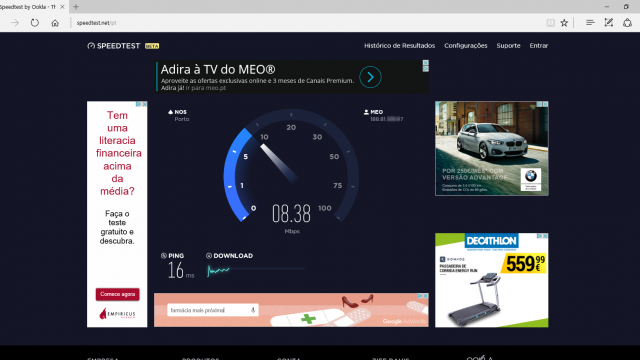Screen dimensions: 640x360
Task: Click the Speedtest gauge logo icon
Action: [91, 46]
